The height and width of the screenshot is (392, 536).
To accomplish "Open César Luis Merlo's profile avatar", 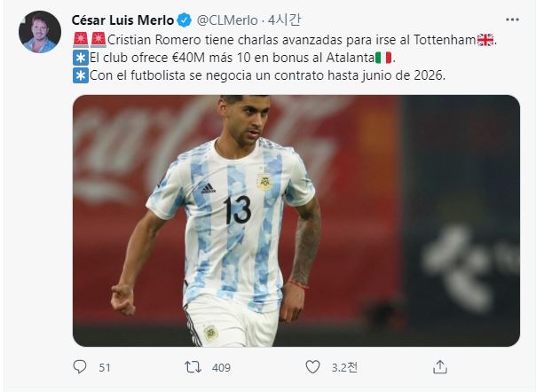I will pos(40,32).
